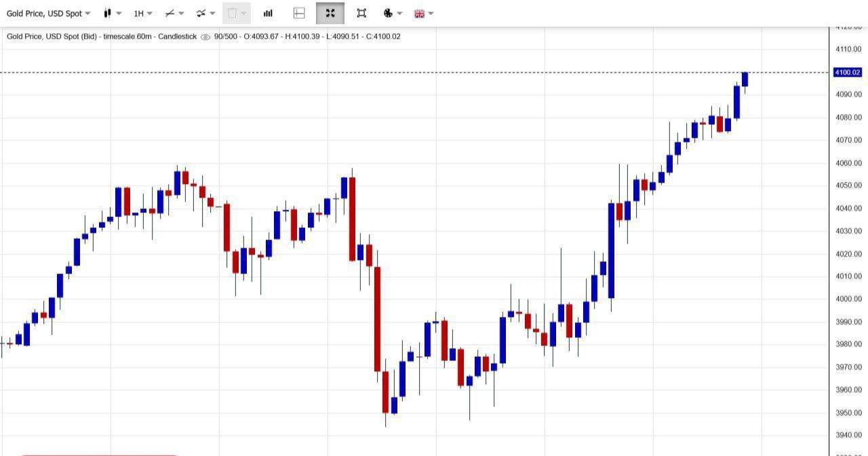868x456 pixels.
Task: Click the greyed-out delete trash icon
Action: pos(233,14)
